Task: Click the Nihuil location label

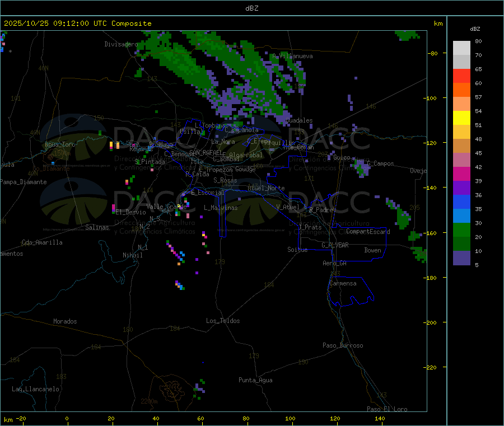Action: coord(132,255)
